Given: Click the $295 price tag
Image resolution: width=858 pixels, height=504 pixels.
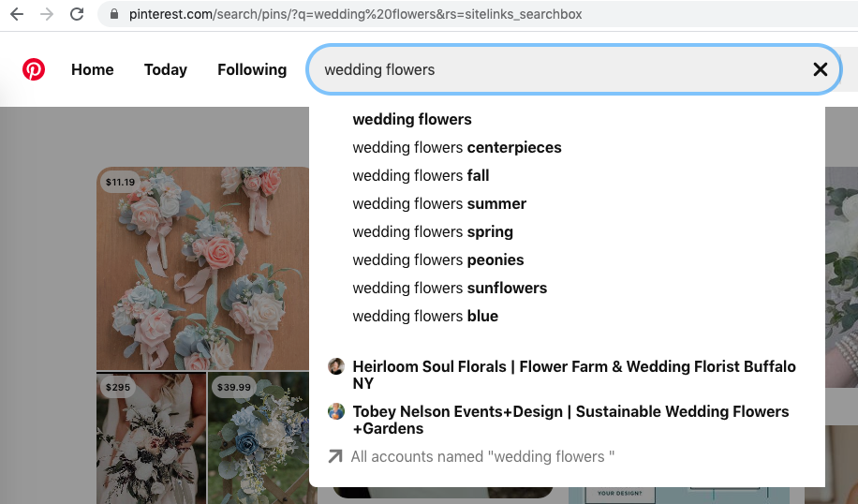Looking at the screenshot, I should coord(118,387).
